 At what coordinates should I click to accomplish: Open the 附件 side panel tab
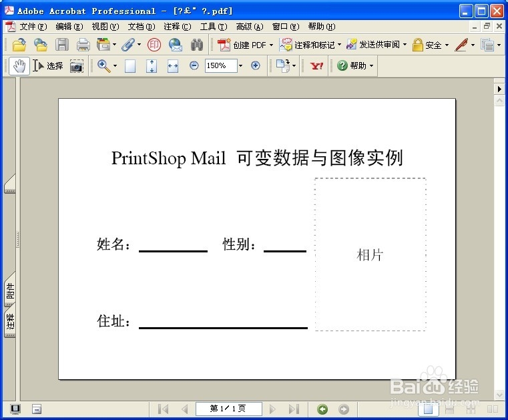pyautogui.click(x=10, y=290)
